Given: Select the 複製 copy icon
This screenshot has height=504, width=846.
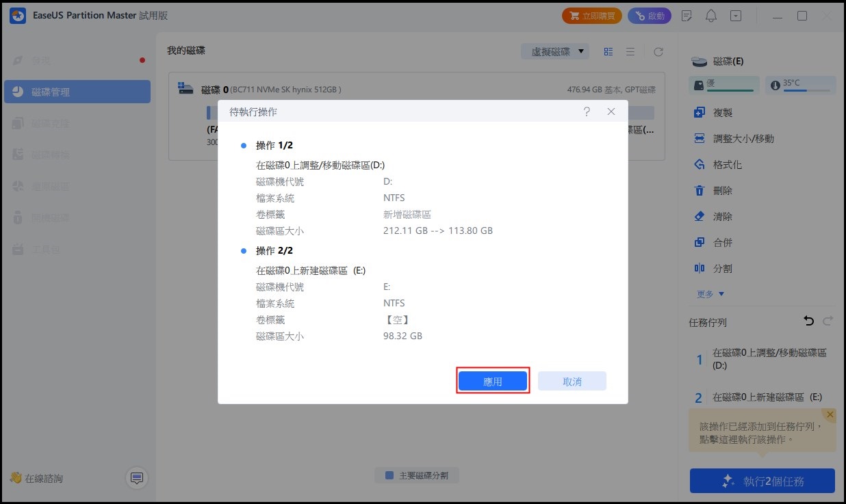Looking at the screenshot, I should pos(699,113).
